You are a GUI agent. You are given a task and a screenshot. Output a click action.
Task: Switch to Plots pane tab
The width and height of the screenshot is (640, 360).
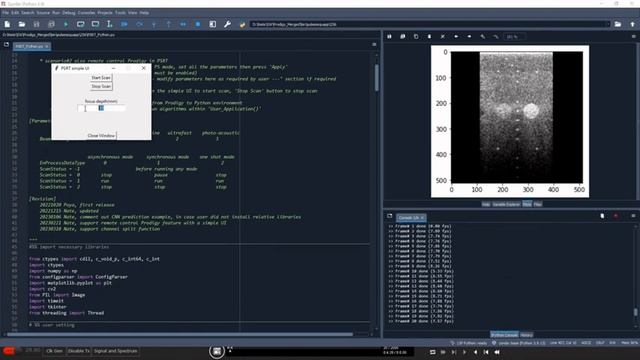527,204
